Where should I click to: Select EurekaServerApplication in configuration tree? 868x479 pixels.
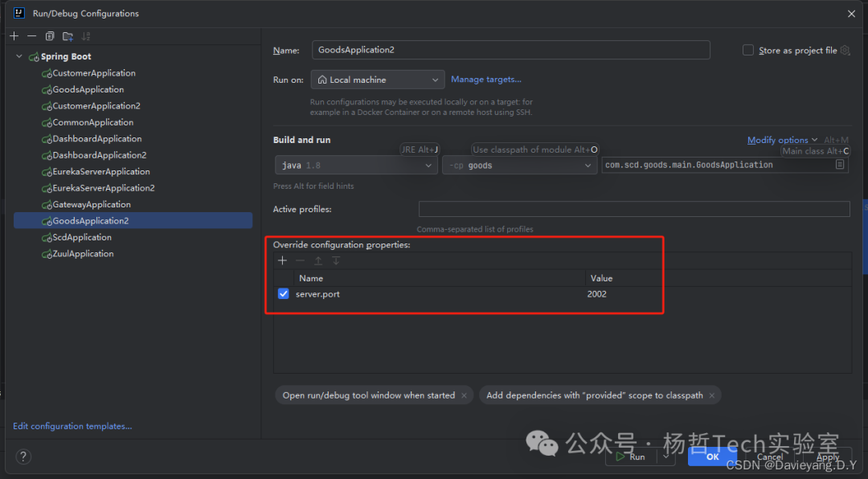100,172
